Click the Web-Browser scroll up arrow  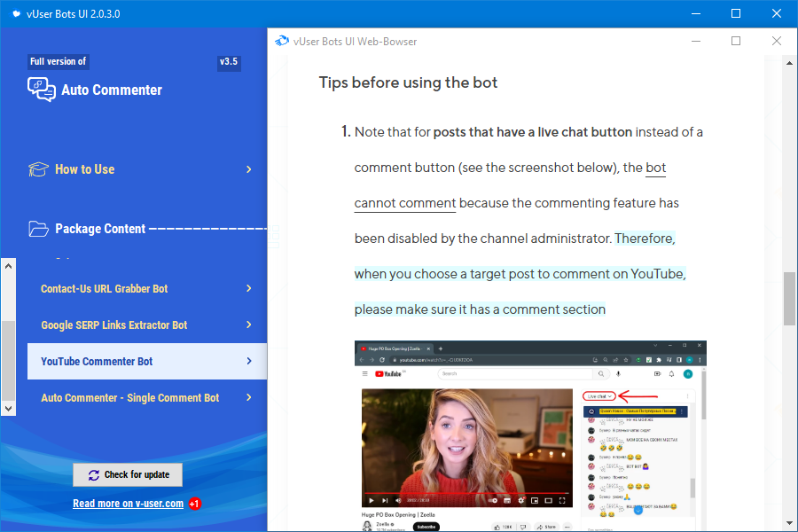[x=789, y=63]
